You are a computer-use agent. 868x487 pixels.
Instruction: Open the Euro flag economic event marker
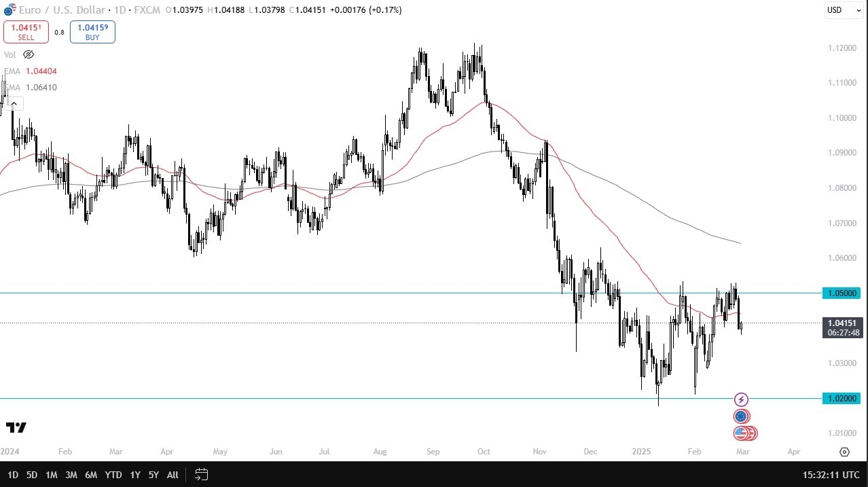click(741, 416)
